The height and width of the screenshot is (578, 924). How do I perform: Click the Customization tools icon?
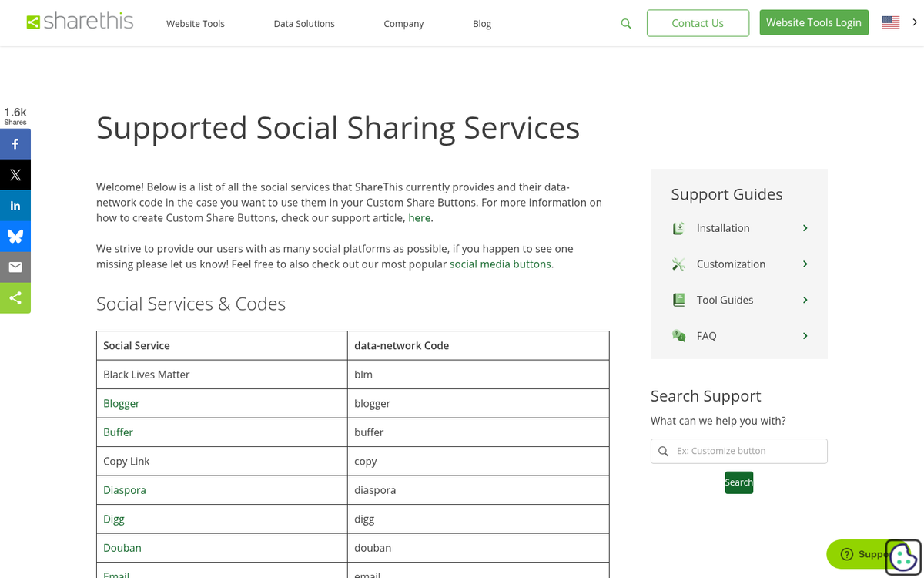678,264
